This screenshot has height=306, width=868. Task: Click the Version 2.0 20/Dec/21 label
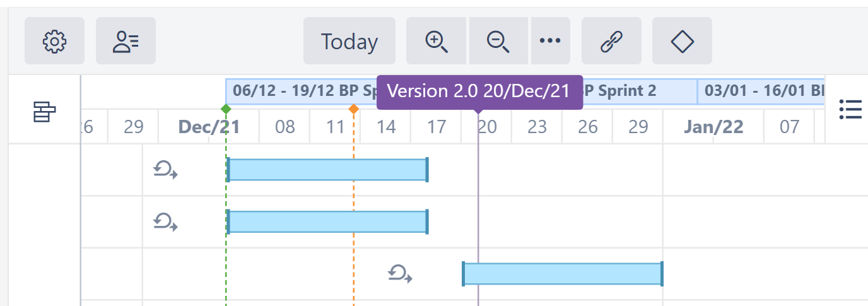[x=479, y=91]
